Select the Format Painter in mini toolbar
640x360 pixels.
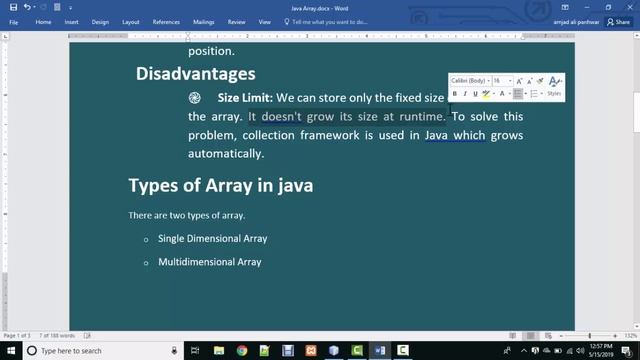click(540, 81)
